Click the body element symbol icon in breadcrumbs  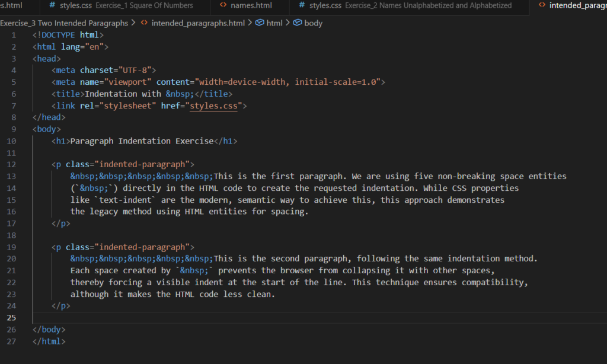[297, 23]
